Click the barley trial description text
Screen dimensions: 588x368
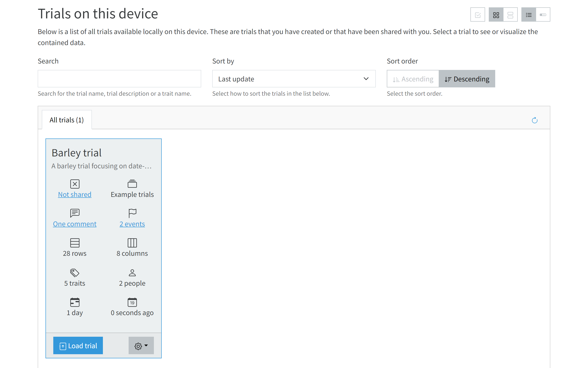tap(102, 166)
